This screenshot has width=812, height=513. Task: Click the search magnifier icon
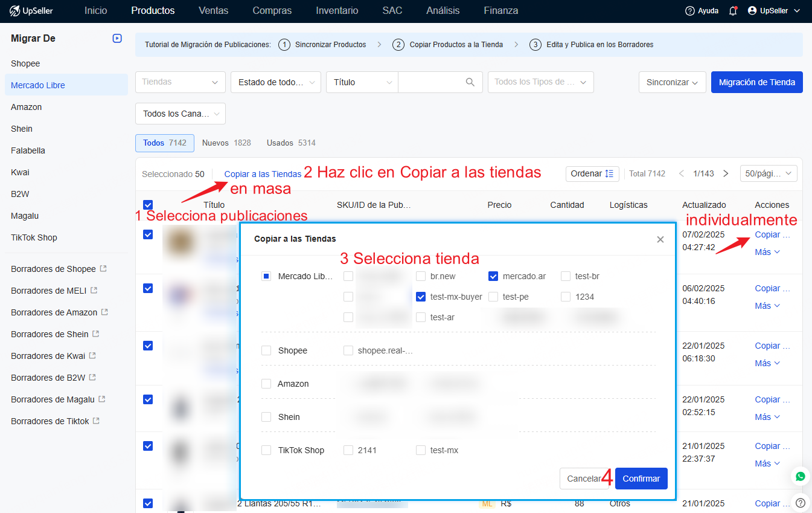tap(470, 82)
